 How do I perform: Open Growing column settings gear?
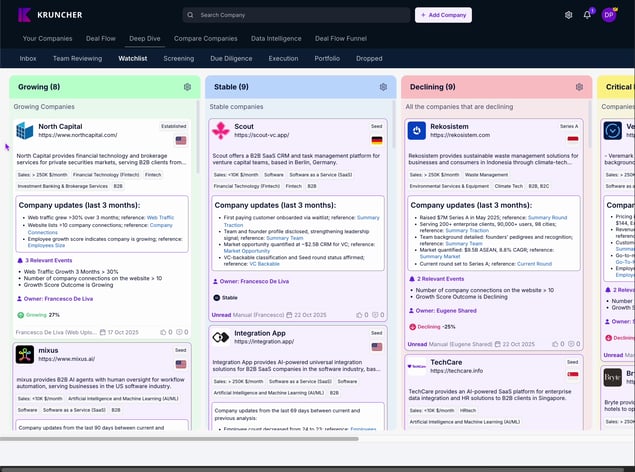point(187,87)
